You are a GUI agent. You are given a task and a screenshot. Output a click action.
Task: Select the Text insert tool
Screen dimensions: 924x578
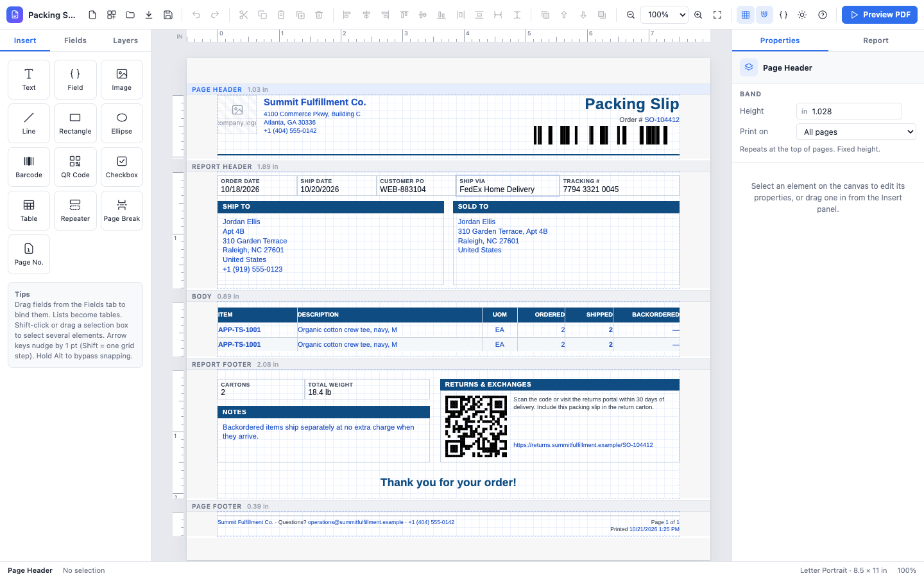pos(29,80)
